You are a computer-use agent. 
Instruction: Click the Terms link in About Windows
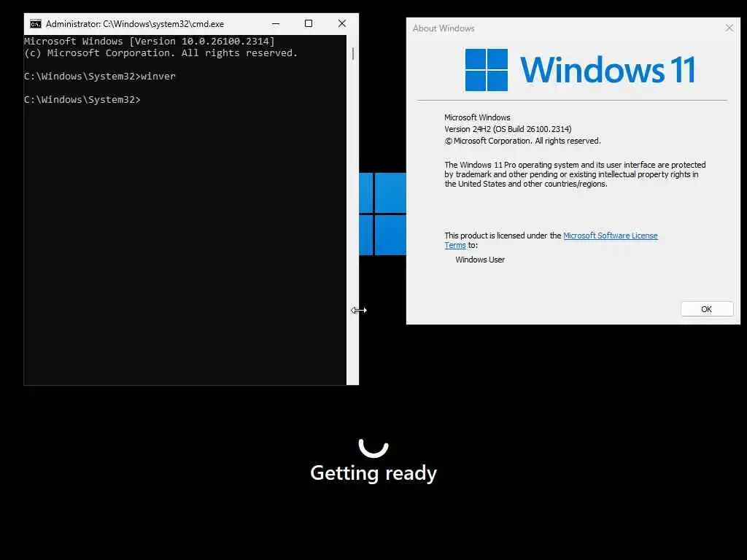click(x=455, y=245)
